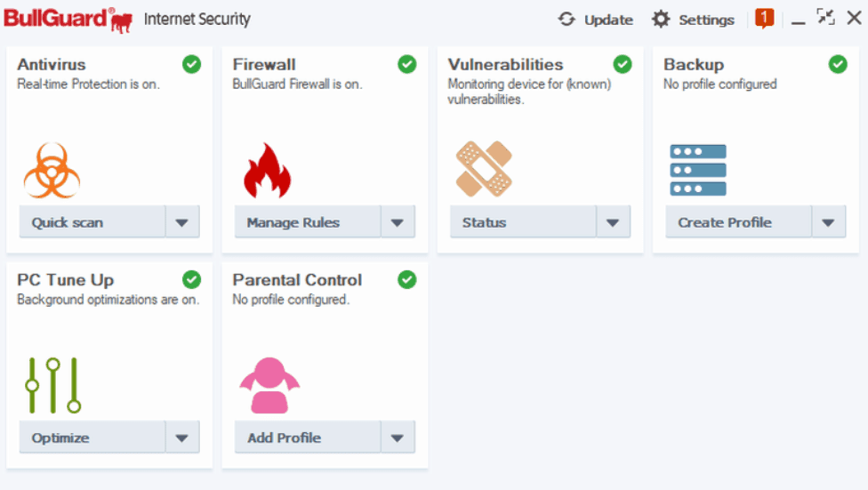Click the Antivirus green status checkmark
The width and height of the screenshot is (868, 490).
(x=191, y=64)
